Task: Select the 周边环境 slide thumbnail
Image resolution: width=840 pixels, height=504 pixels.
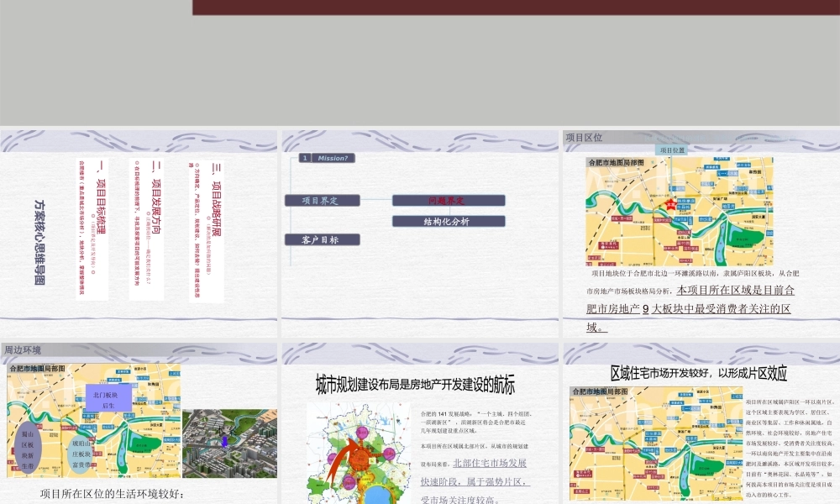Action: [x=139, y=423]
